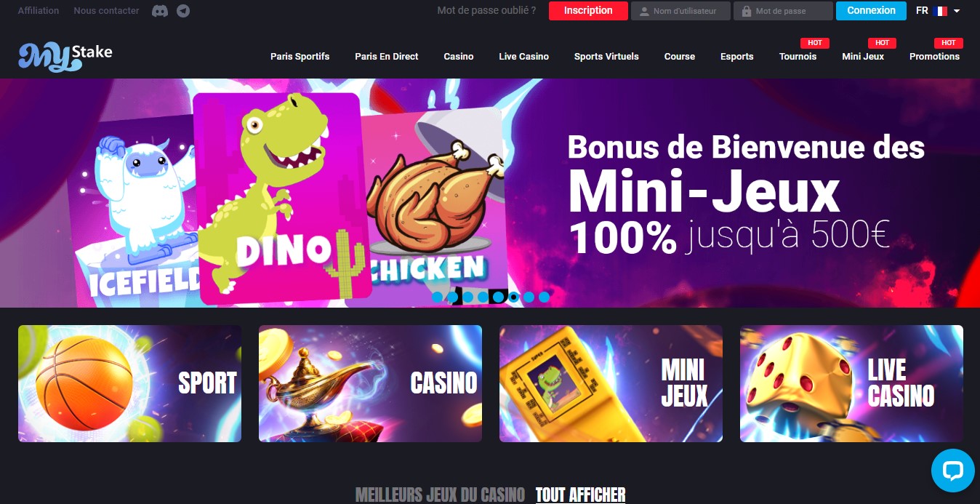Open the SPORT basketball category tile
The image size is (980, 504).
pyautogui.click(x=129, y=383)
